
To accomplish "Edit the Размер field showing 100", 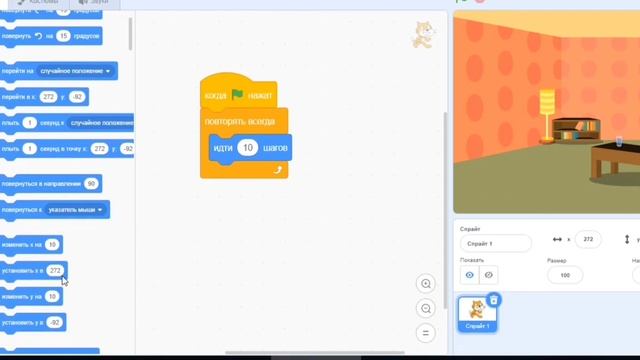I will [565, 275].
